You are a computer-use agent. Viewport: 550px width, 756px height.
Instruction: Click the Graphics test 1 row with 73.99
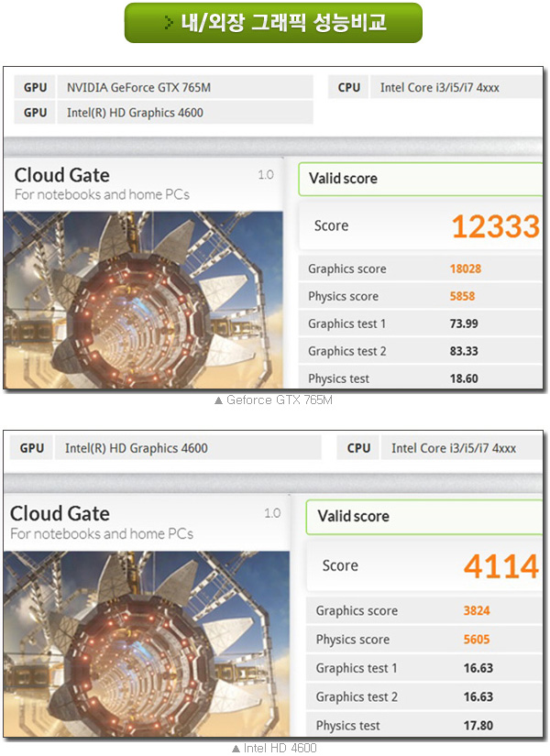pyautogui.click(x=422, y=323)
